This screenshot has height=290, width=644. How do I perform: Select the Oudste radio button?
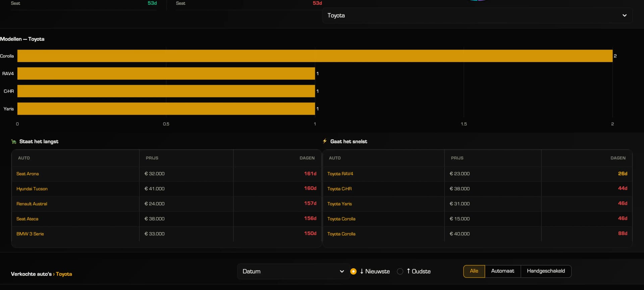[x=400, y=271]
